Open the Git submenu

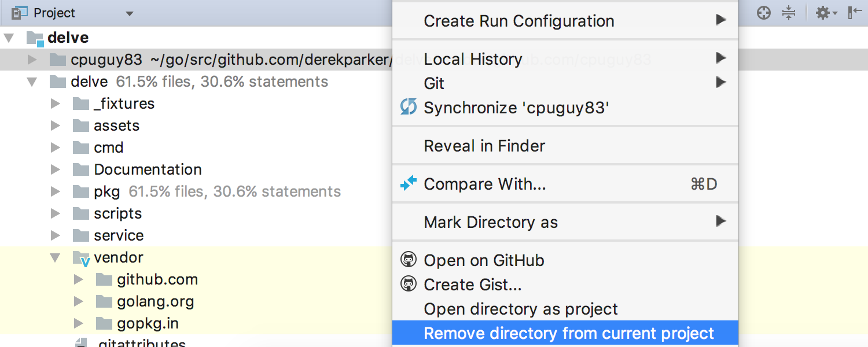pos(565,83)
